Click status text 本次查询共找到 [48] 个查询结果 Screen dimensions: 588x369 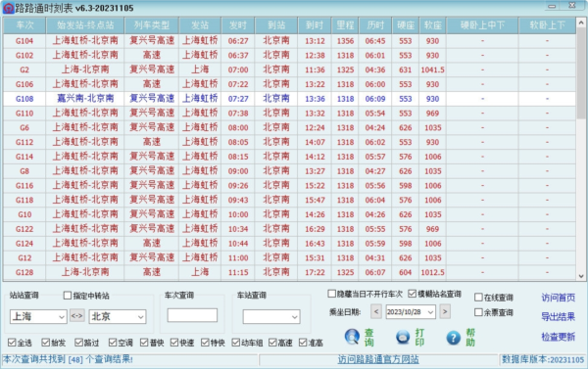(68, 359)
